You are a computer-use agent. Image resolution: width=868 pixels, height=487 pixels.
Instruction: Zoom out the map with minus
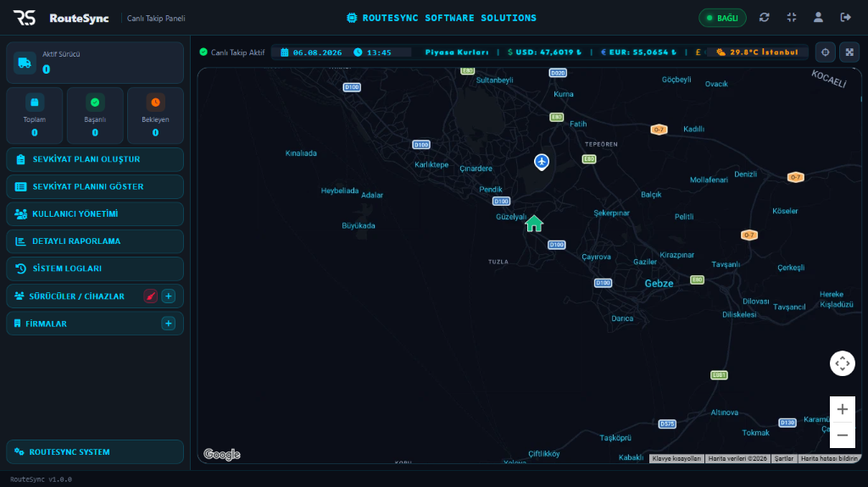point(842,435)
